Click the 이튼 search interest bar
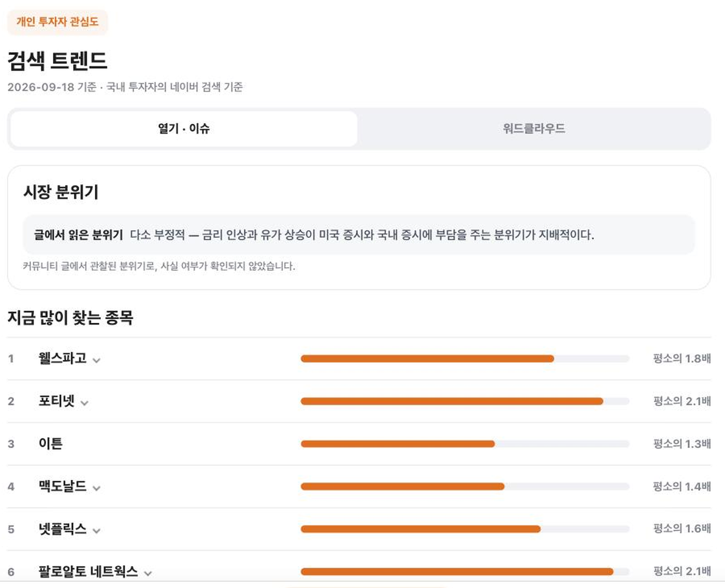 click(x=465, y=444)
